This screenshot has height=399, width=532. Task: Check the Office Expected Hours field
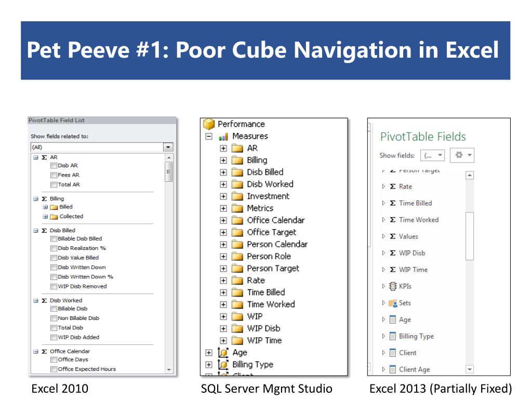54,369
